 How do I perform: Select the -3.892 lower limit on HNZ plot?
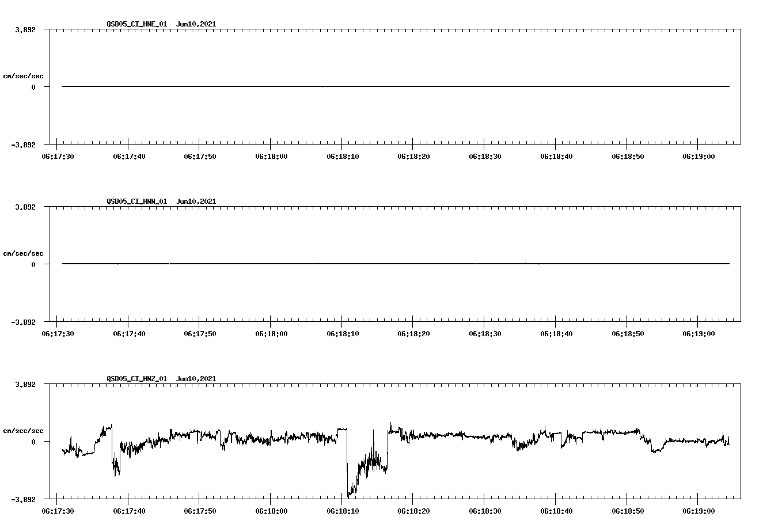click(23, 499)
